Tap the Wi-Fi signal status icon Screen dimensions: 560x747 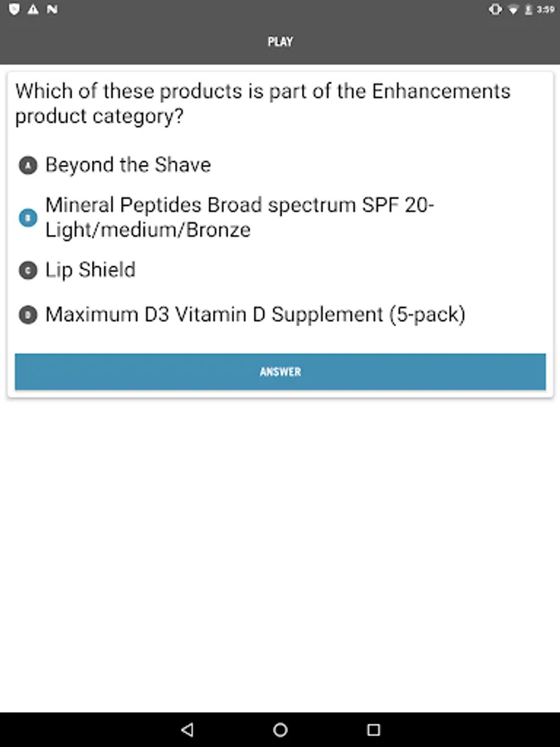coord(513,9)
